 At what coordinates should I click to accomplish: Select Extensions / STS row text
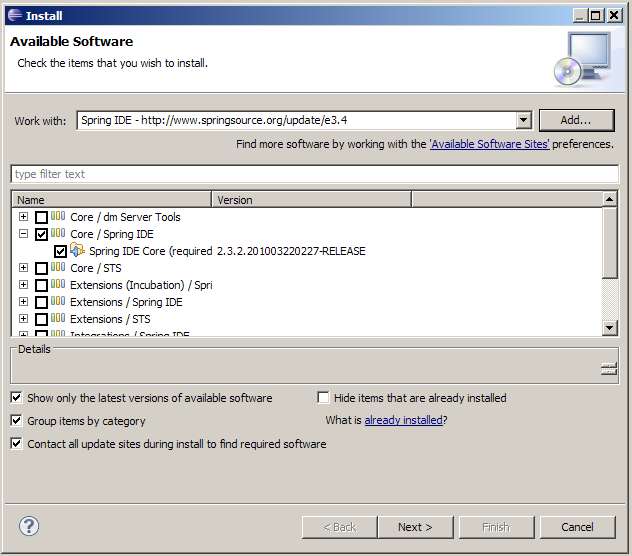pyautogui.click(x=110, y=319)
